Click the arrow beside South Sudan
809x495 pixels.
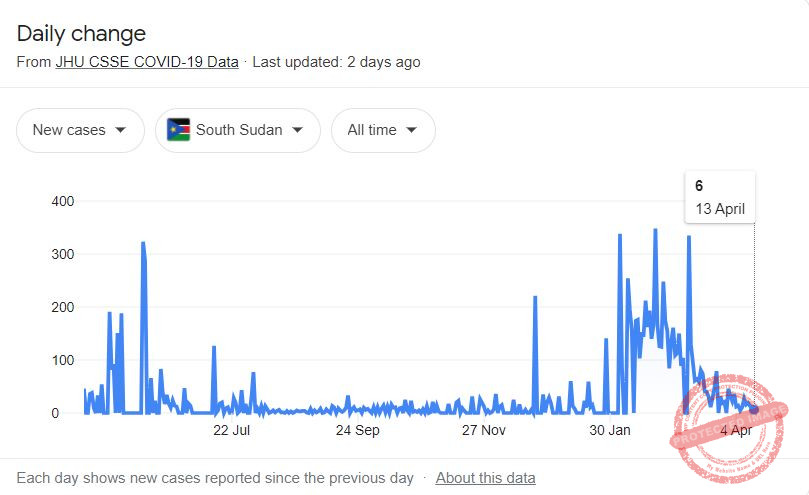click(x=297, y=130)
